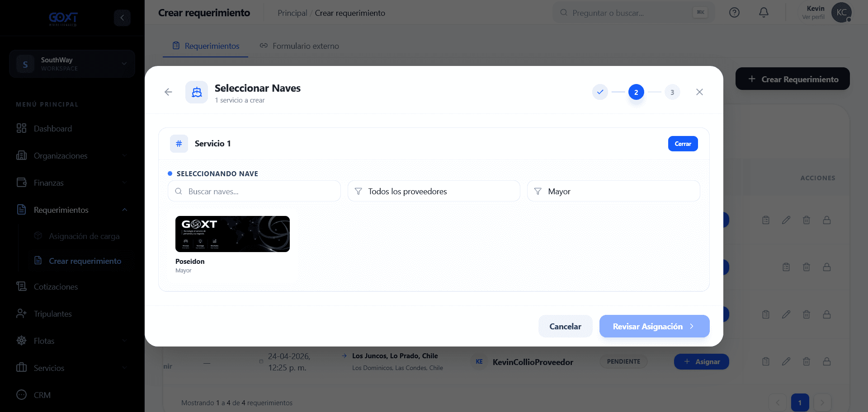The height and width of the screenshot is (412, 868).
Task: Open CRM from the sidebar
Action: pyautogui.click(x=42, y=395)
